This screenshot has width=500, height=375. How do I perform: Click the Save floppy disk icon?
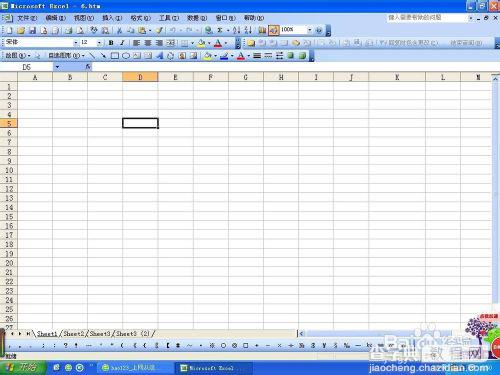pyautogui.click(x=32, y=30)
